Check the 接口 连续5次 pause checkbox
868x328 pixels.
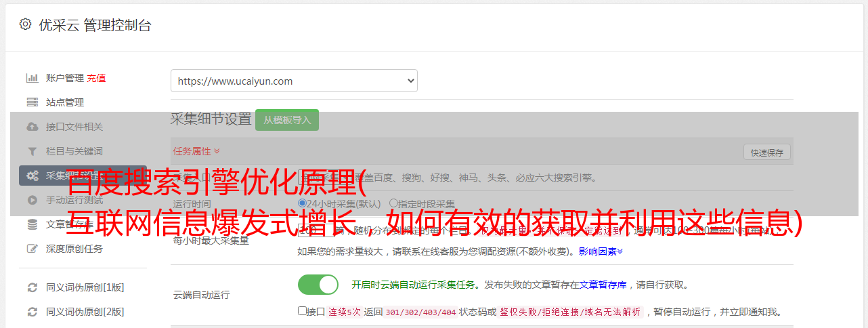(x=302, y=311)
